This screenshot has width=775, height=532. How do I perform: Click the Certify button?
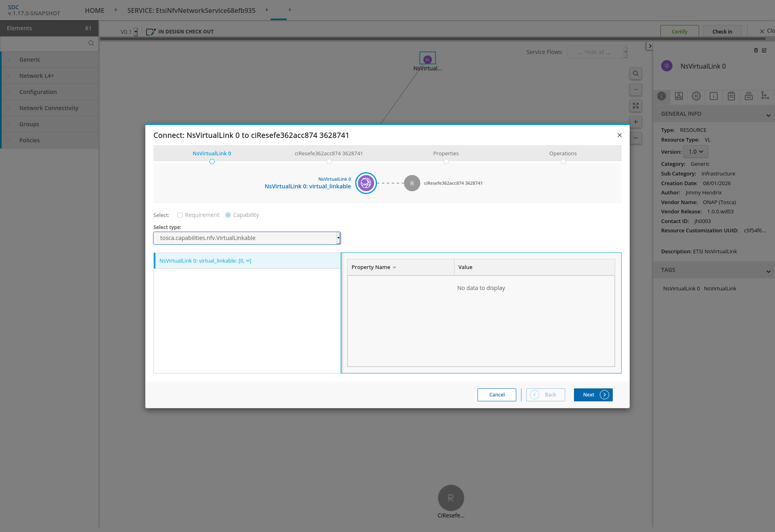[679, 31]
